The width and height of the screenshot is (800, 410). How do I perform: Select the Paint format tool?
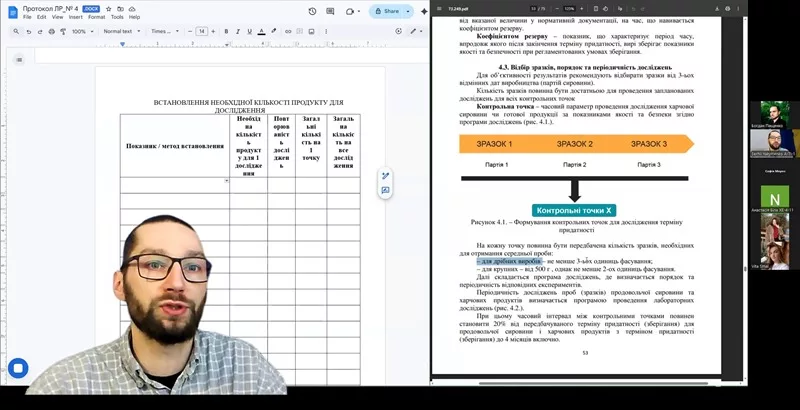64,31
